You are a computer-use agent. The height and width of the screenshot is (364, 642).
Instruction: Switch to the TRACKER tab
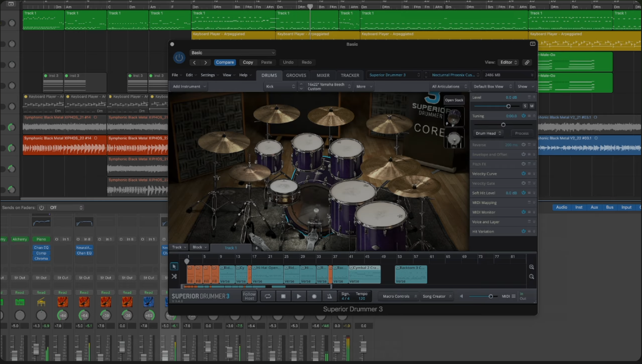350,75
